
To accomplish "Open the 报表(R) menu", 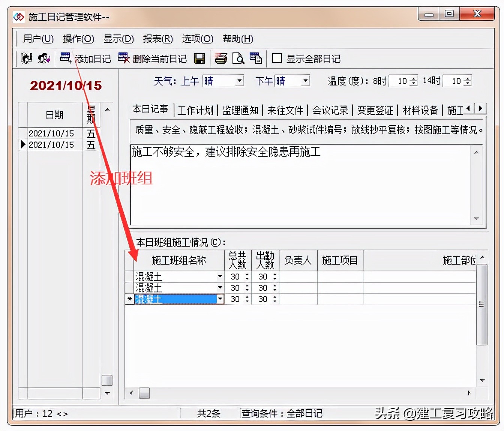I will coord(158,39).
